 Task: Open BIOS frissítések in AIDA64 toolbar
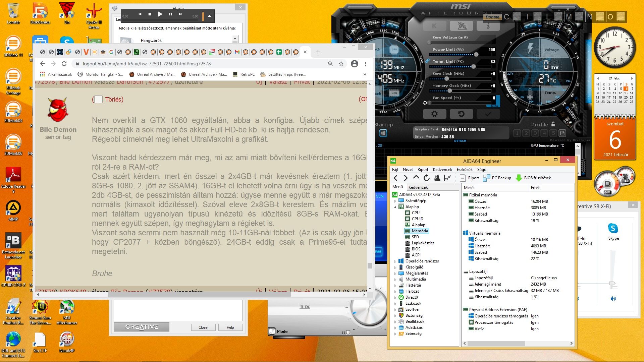(x=533, y=178)
